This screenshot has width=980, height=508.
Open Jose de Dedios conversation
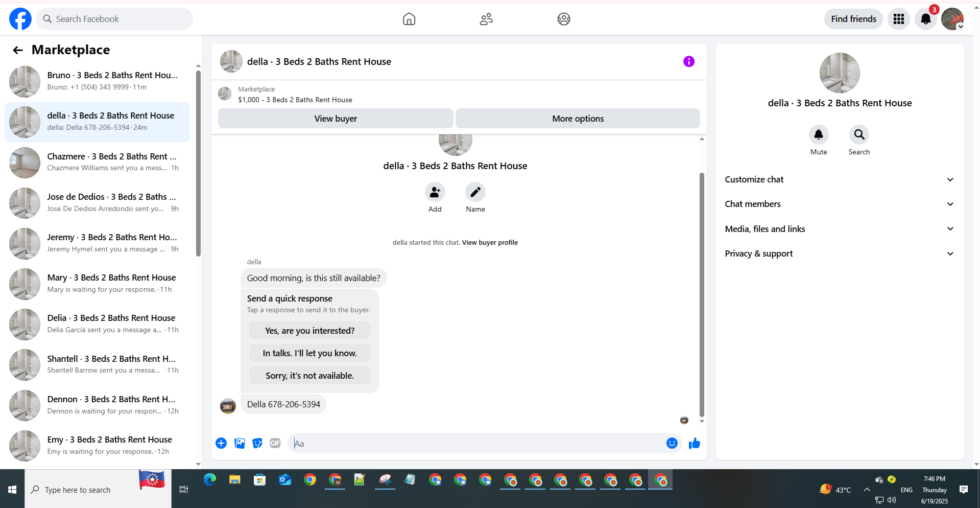98,203
